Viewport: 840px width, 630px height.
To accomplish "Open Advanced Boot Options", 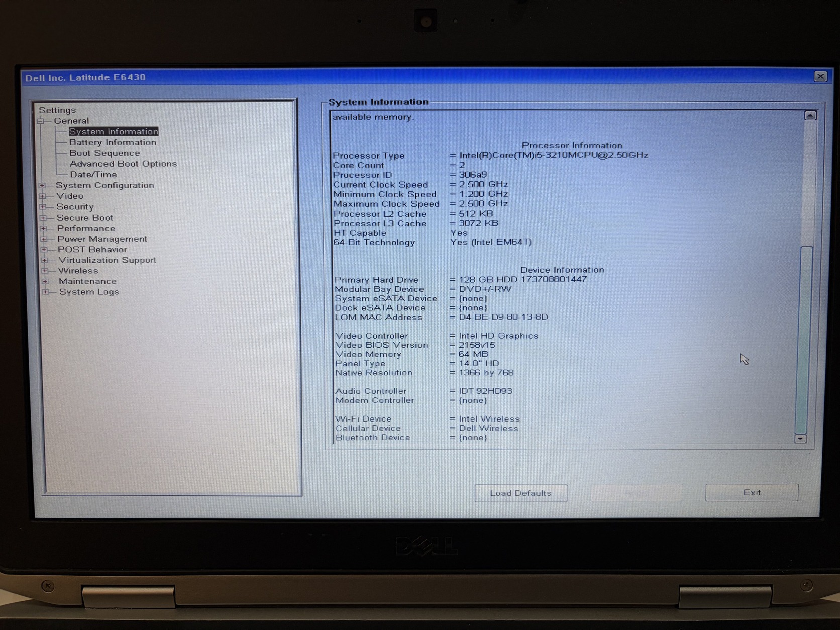I will [x=123, y=164].
